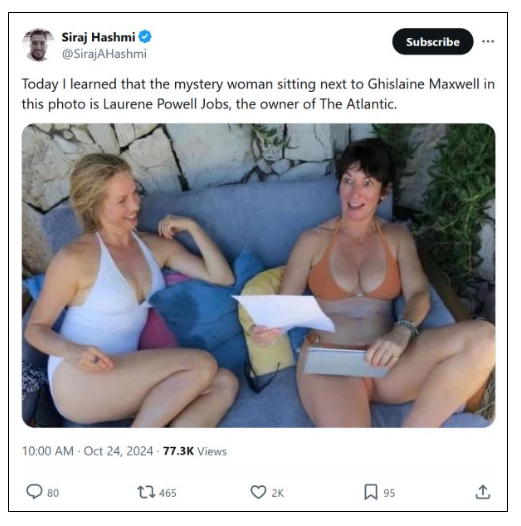Open the Siraj Hashmi display name link
This screenshot has height=526, width=521.
[x=98, y=37]
